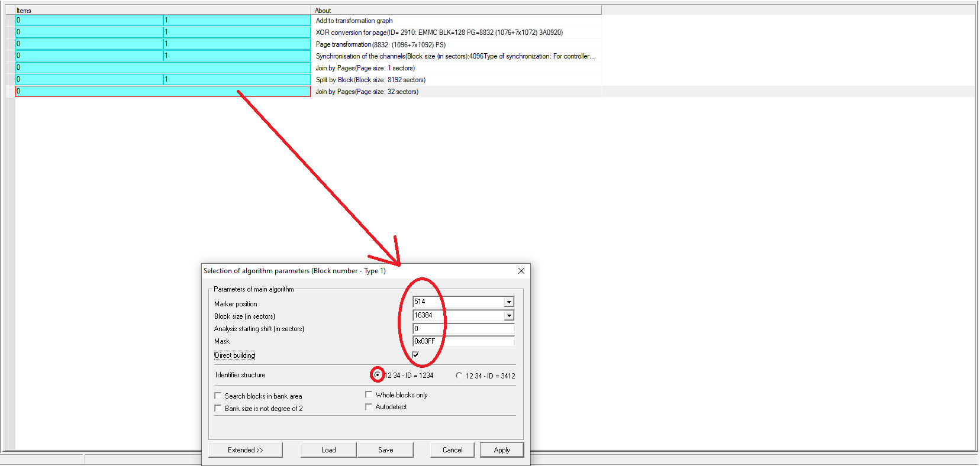Uncheck the Direct building checkbox
This screenshot has height=466, width=980.
(415, 355)
